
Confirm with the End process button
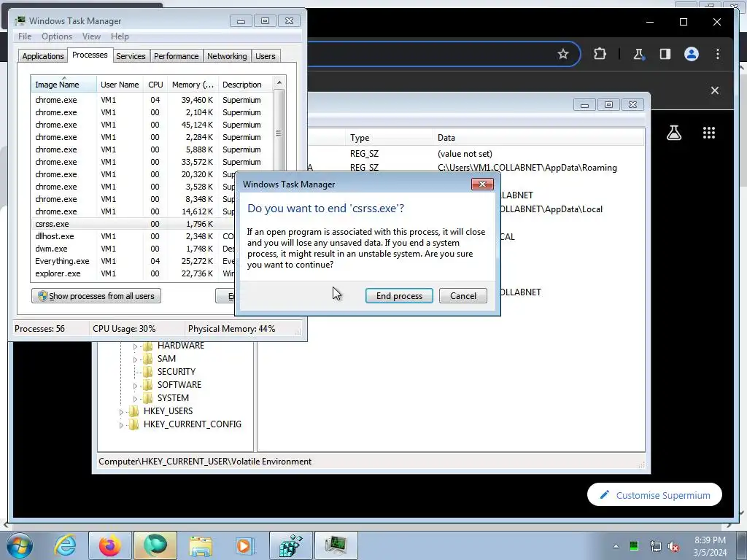tap(399, 296)
